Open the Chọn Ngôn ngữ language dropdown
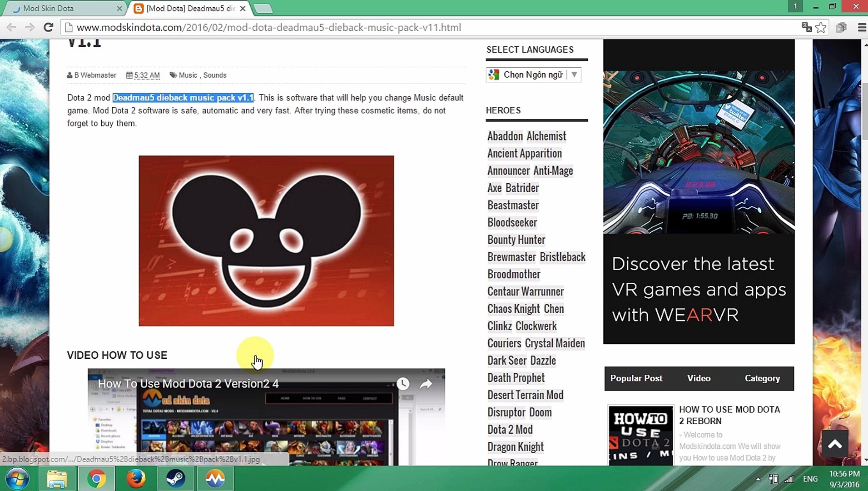868x491 pixels. tap(533, 75)
